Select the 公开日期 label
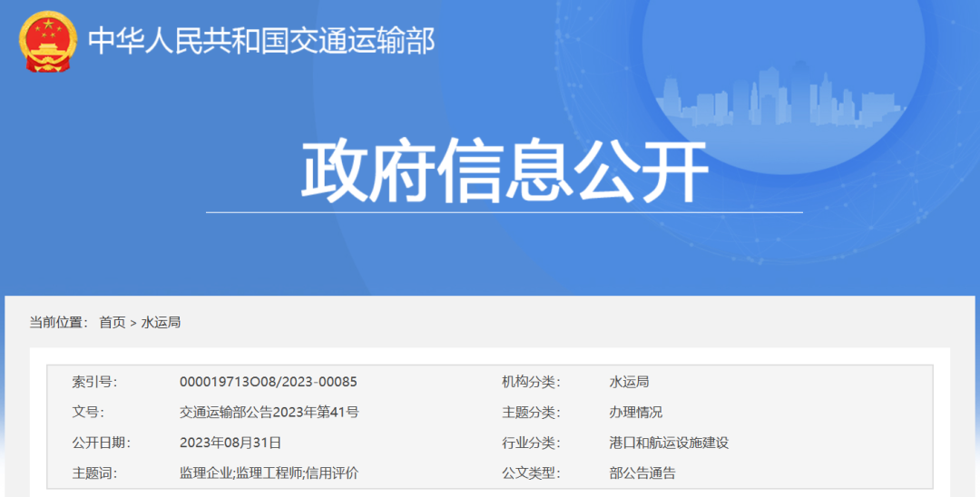 (102, 443)
